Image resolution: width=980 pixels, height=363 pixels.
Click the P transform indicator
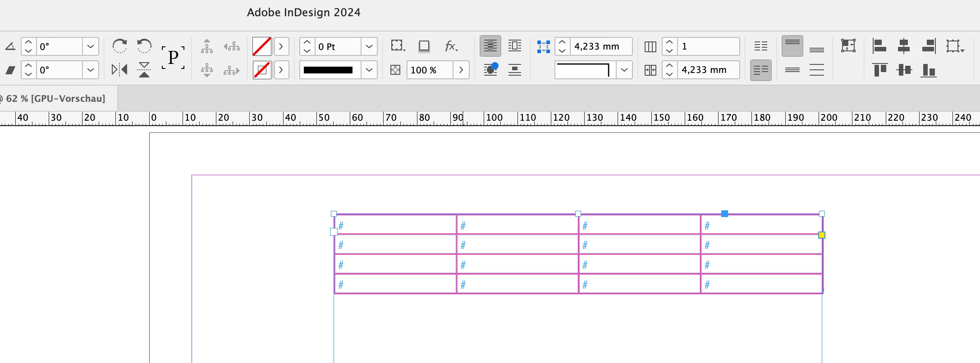click(x=173, y=58)
